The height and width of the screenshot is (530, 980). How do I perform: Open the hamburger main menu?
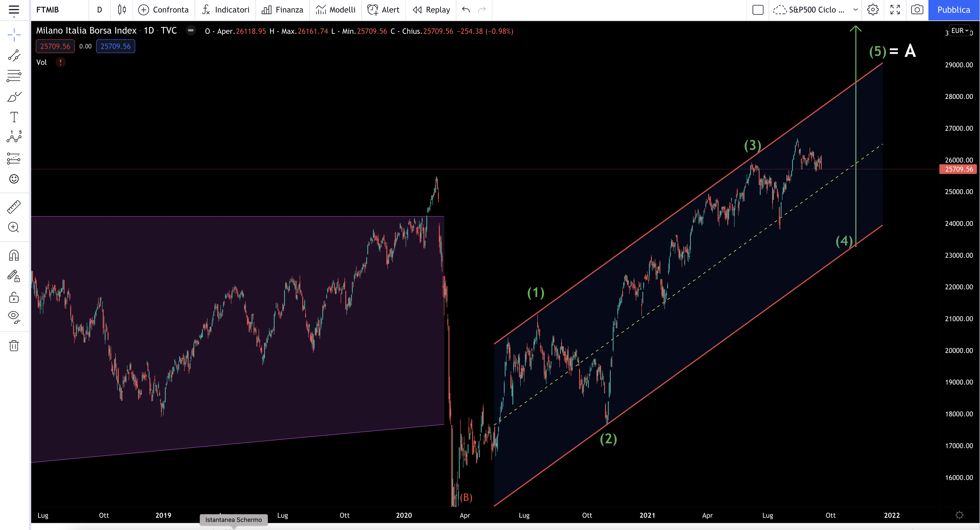click(14, 10)
